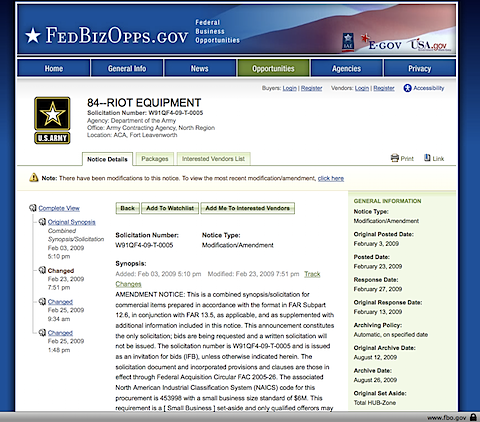Viewport: 480px width, 422px height.
Task: Open the Original Synopsis link
Action: (72, 222)
